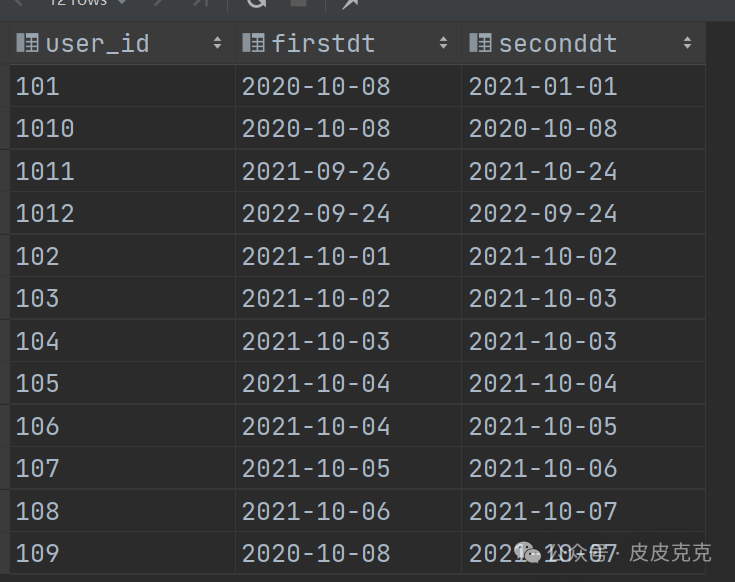Open the 12 rows page size dropdown

point(87,2)
